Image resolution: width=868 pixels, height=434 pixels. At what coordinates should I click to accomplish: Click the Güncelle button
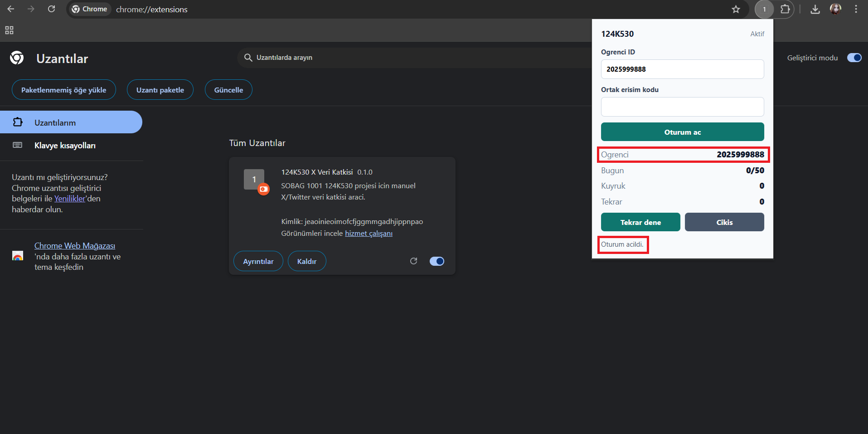pos(228,90)
